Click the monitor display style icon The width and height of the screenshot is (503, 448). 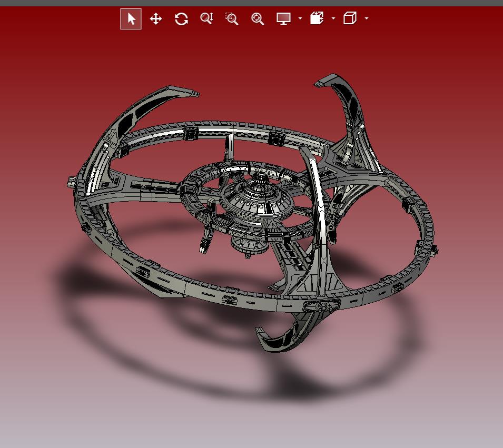(283, 18)
